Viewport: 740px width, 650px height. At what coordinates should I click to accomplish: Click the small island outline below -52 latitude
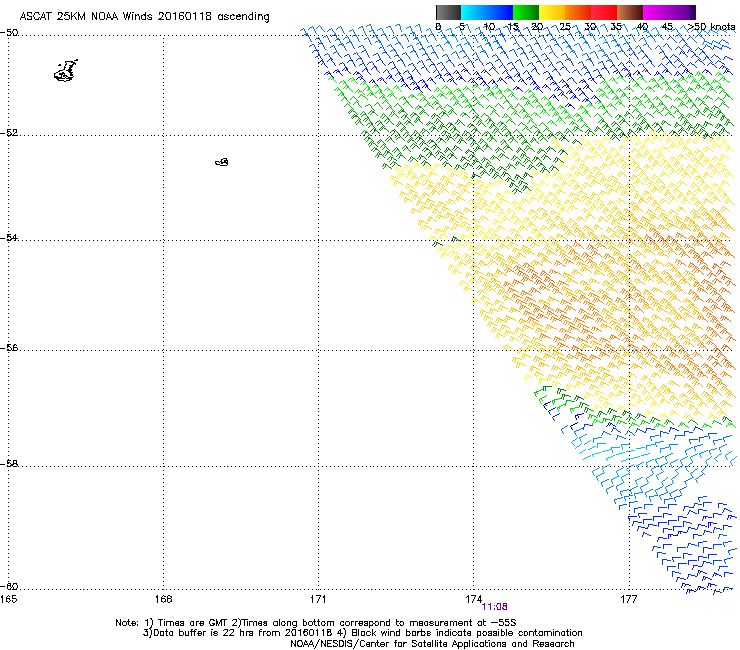pyautogui.click(x=222, y=162)
